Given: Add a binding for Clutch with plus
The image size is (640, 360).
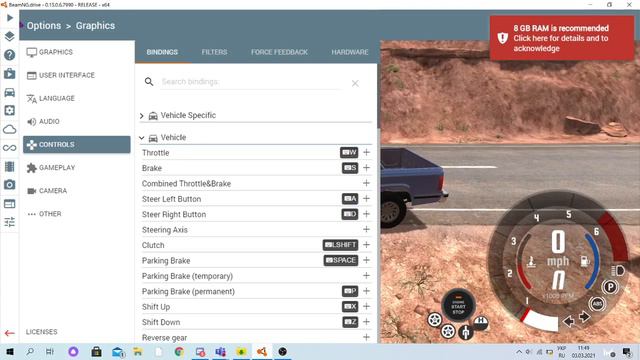Looking at the screenshot, I should 367,245.
